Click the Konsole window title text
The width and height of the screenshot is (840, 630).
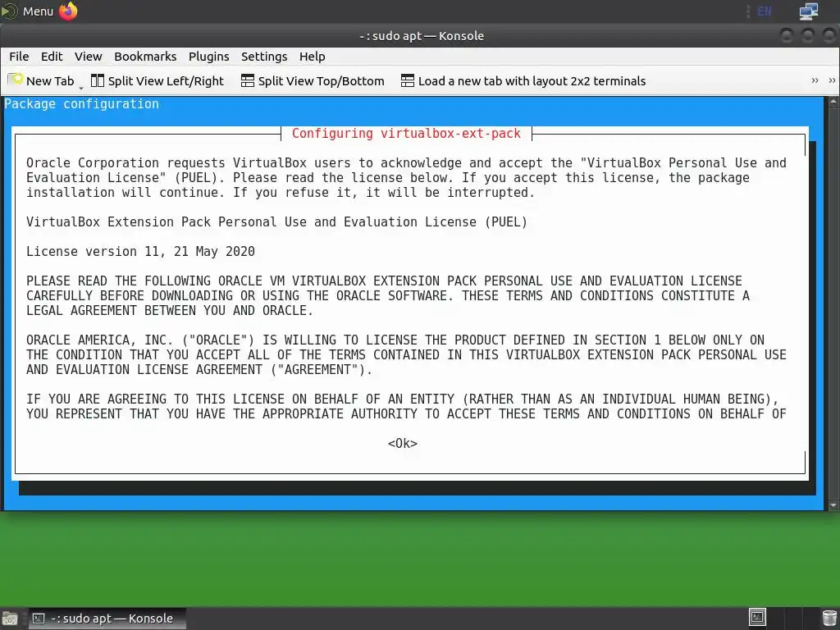pyautogui.click(x=422, y=36)
